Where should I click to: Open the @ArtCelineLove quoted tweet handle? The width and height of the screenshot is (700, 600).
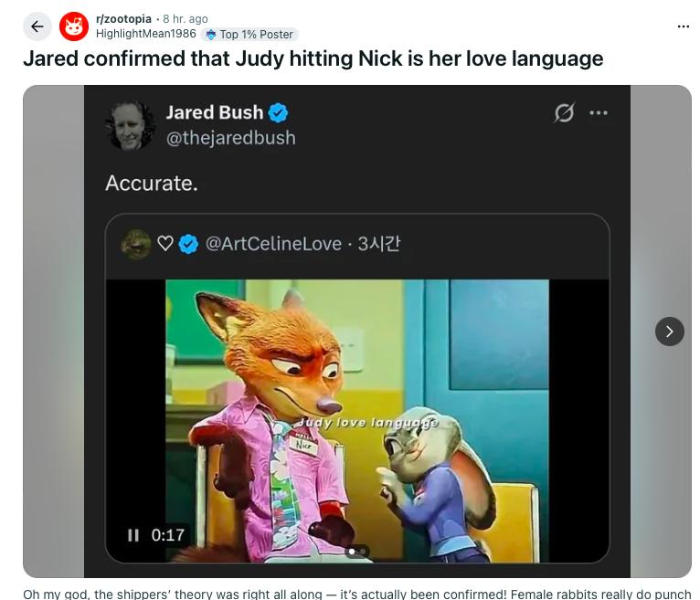coord(273,244)
